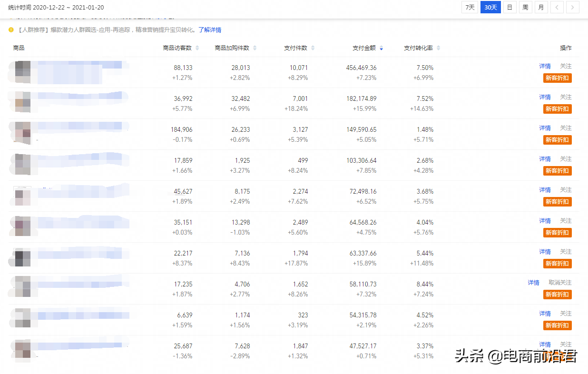Click product thumbnail in 45,627 visitors row
Viewport: 588px width, 374px height.
point(22,196)
